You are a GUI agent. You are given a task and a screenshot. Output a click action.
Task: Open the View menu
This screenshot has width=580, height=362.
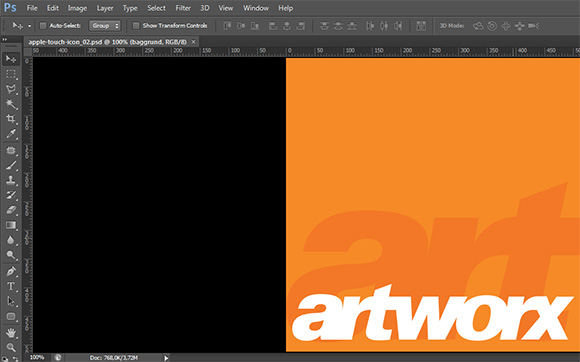[226, 8]
